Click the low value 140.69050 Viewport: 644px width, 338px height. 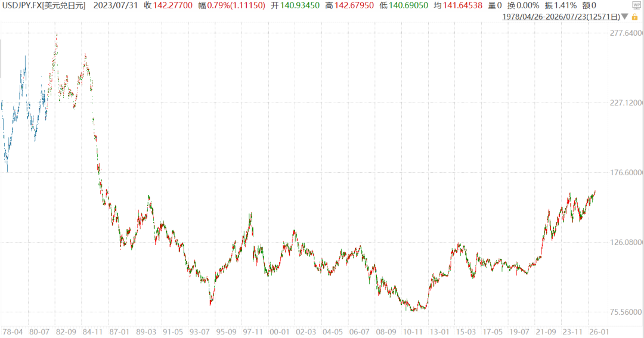point(408,5)
